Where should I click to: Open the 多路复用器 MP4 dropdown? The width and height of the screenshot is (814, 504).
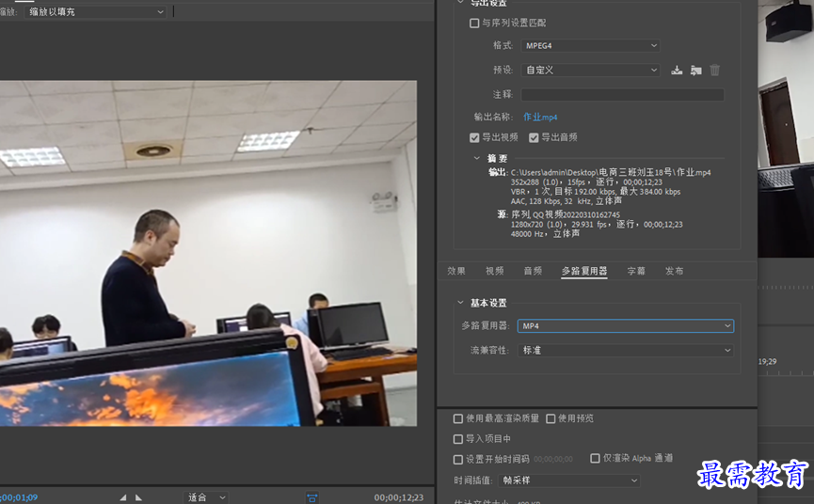point(626,325)
